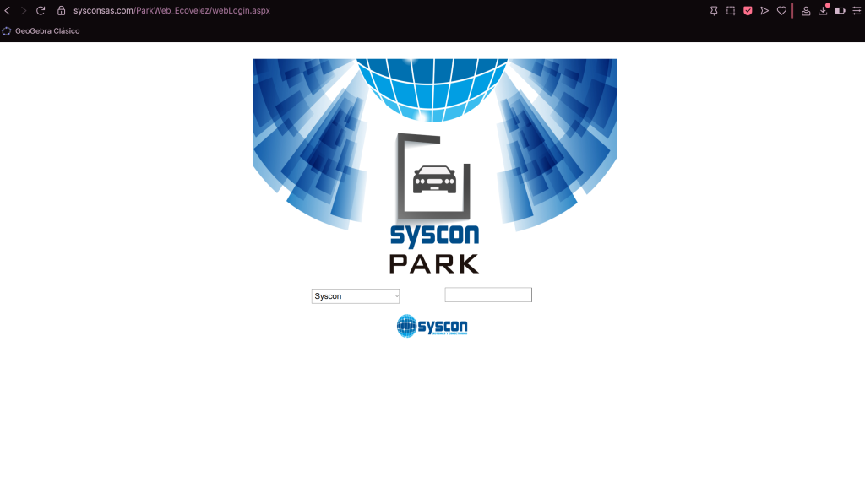Open the easy setup menu
The height and width of the screenshot is (504, 865).
857,10
